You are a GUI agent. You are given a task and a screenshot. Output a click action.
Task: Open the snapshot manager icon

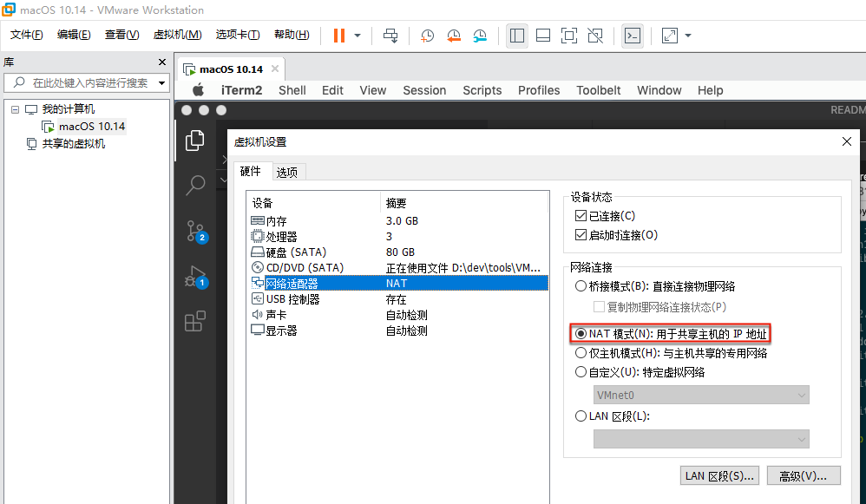480,36
